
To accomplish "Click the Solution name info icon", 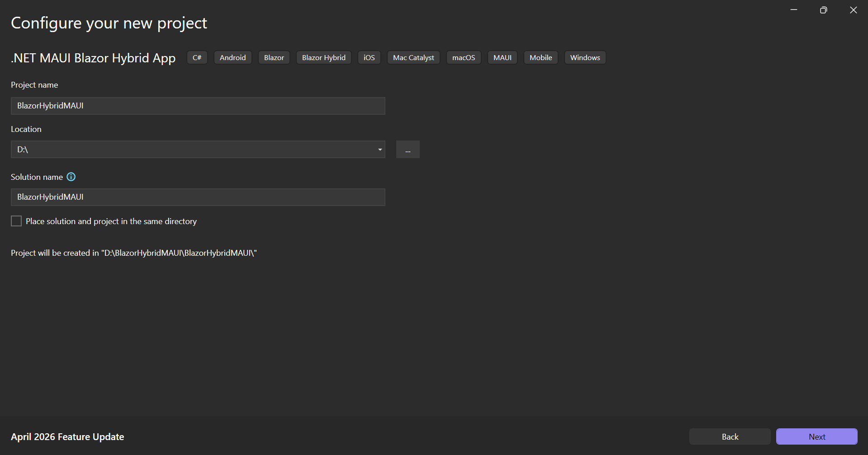I will pos(71,177).
